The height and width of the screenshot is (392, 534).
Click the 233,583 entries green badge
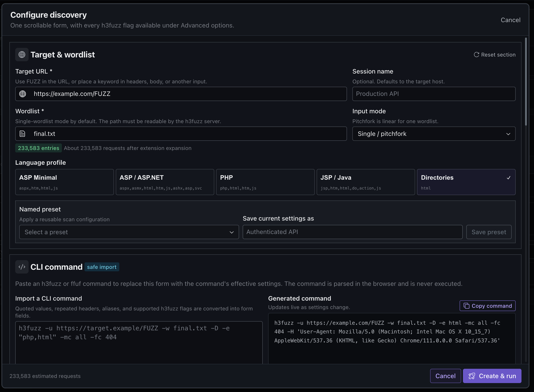pyautogui.click(x=38, y=148)
